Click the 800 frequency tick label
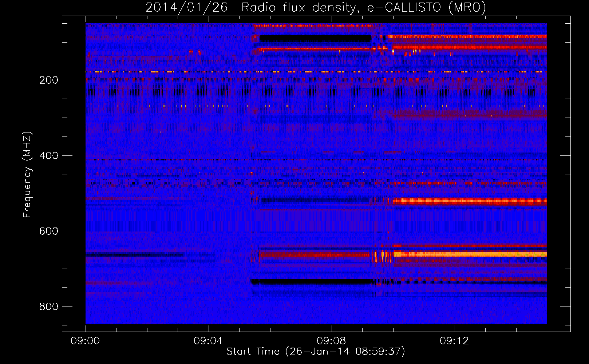The width and height of the screenshot is (589, 364). point(49,307)
